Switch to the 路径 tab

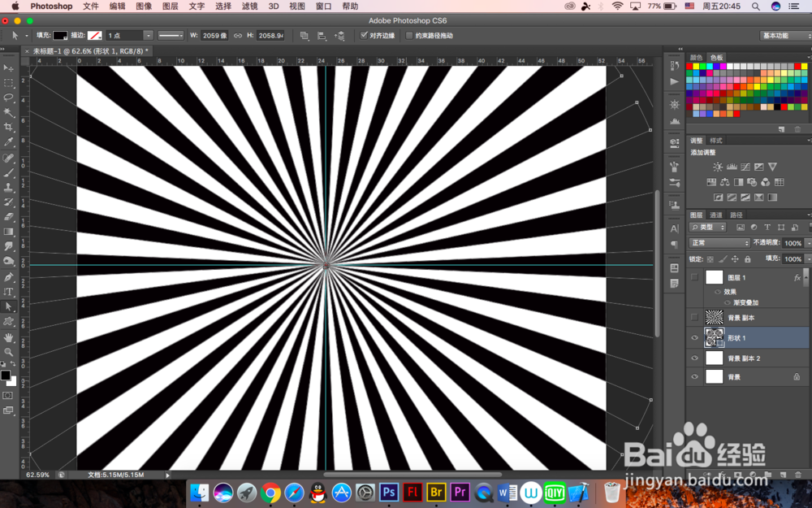click(736, 215)
